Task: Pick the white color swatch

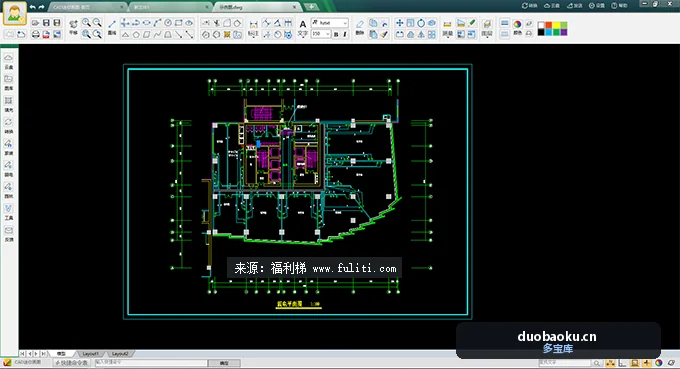Action: (x=541, y=26)
